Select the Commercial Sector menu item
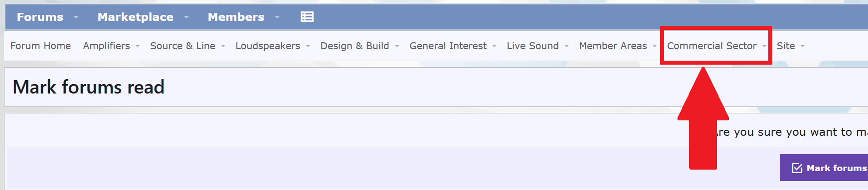 (712, 46)
